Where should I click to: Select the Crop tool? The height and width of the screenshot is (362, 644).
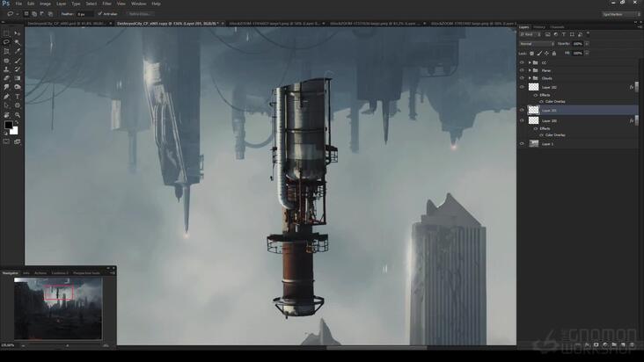pyautogui.click(x=6, y=51)
